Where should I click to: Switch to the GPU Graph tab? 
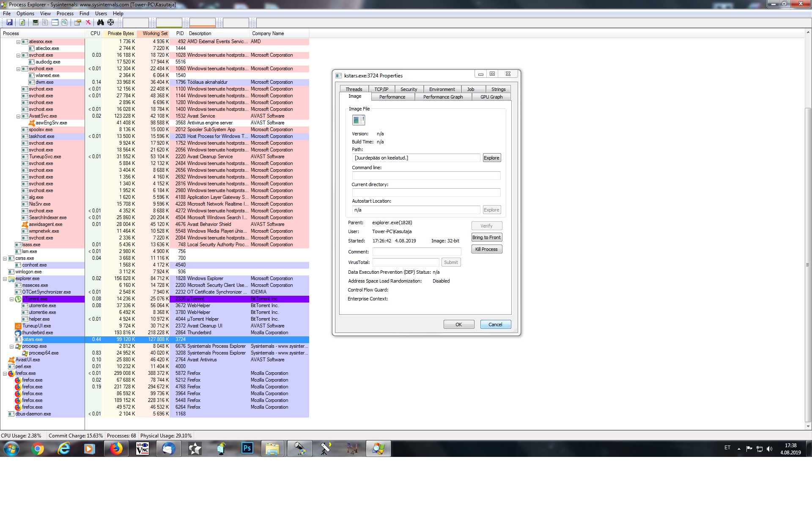pyautogui.click(x=491, y=97)
